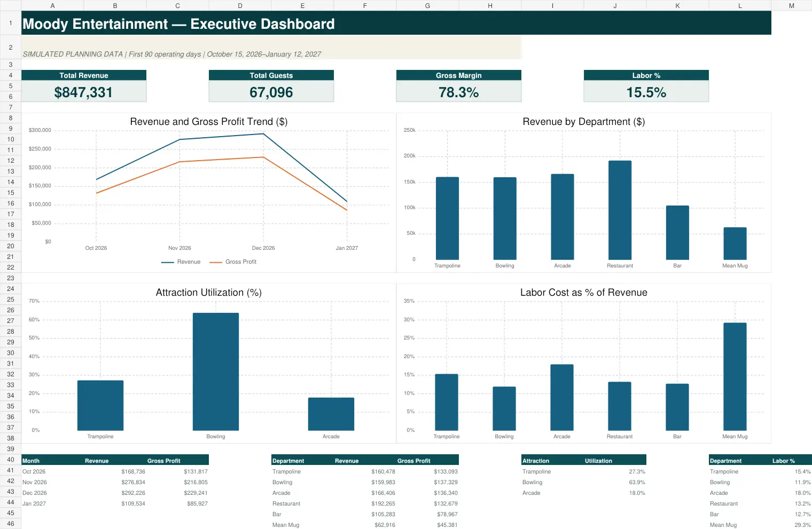Select column M header
Image resolution: width=812 pixels, height=529 pixels.
pos(792,5)
